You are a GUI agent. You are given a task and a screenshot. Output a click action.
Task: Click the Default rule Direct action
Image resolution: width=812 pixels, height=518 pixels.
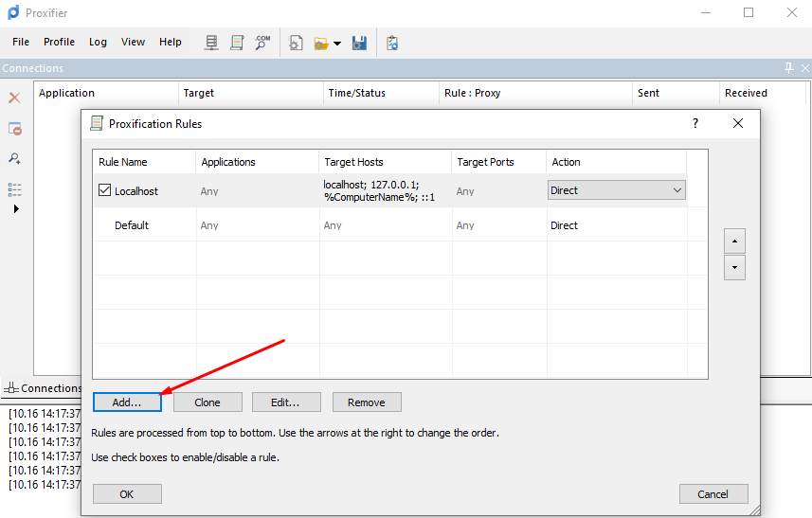pyautogui.click(x=564, y=225)
